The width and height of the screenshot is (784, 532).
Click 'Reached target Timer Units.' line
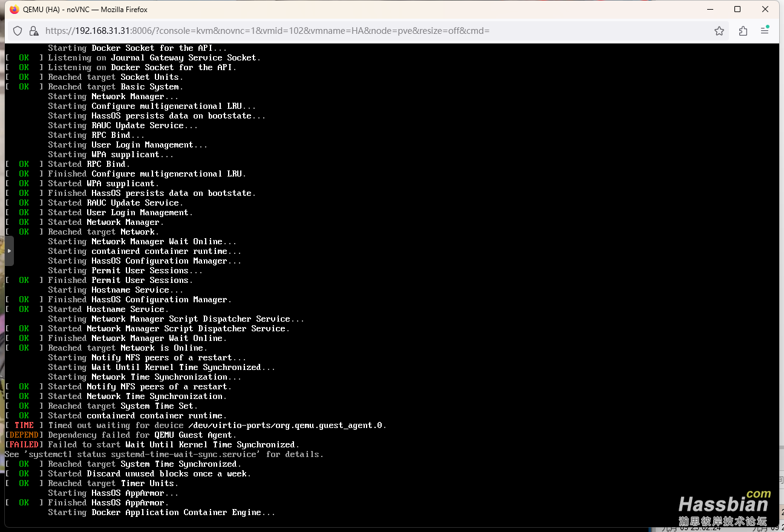[113, 483]
